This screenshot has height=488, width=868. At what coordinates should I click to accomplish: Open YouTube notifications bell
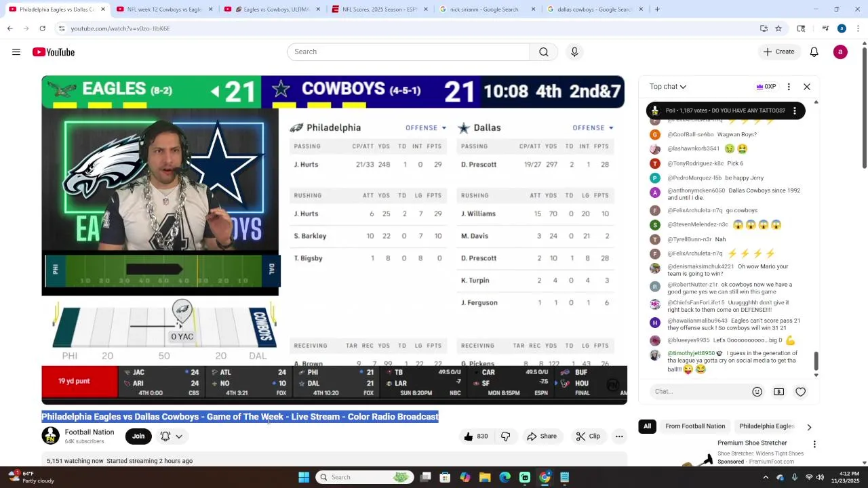(814, 52)
